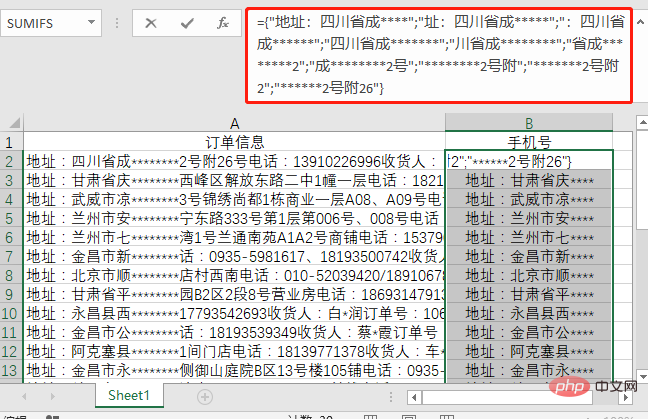This screenshot has height=419, width=648.
Task: Click cell A4 with 武威市凉 address
Action: point(234,199)
